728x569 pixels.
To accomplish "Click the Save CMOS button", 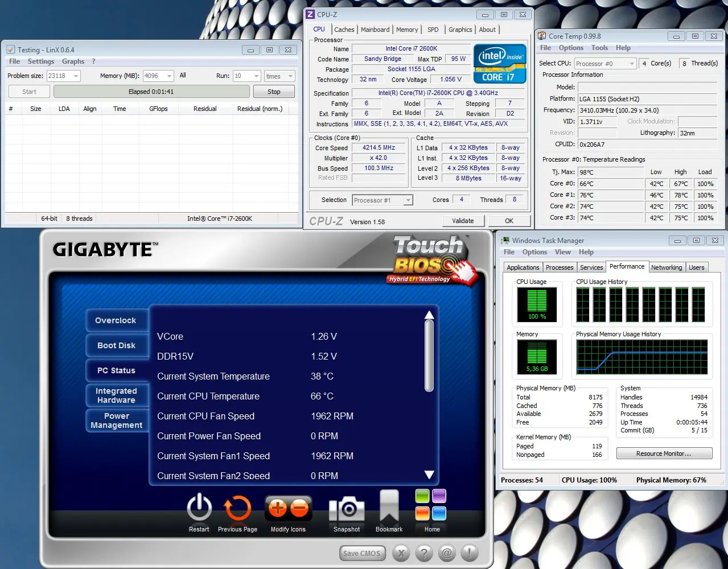I will coord(362,553).
